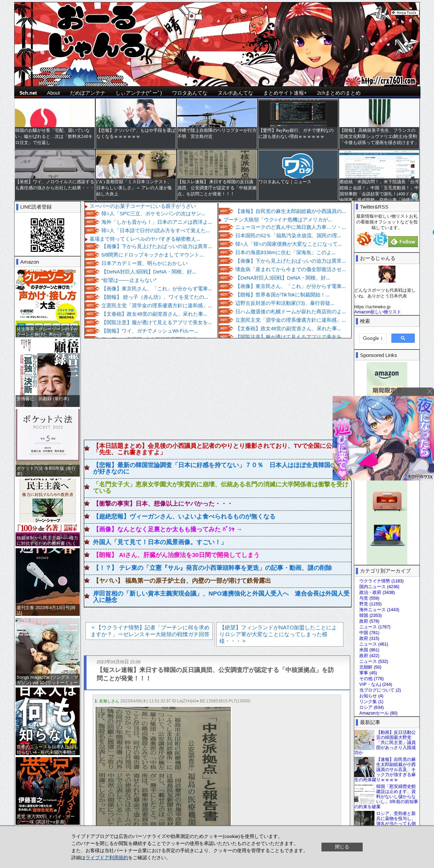Viewport: 434px width, 868px height.
Task: Open the ライブドア利用規約 link in cookie banner
Action: coord(107,858)
